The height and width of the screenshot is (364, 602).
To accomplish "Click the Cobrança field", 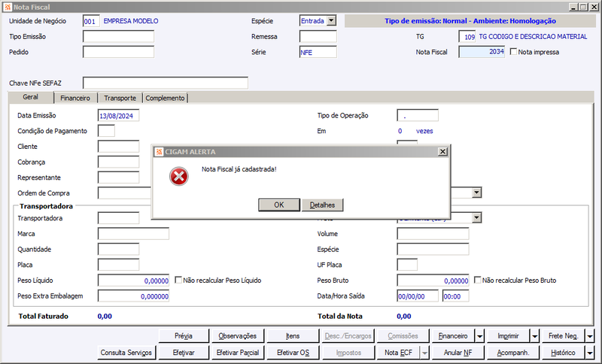I will pos(119,162).
